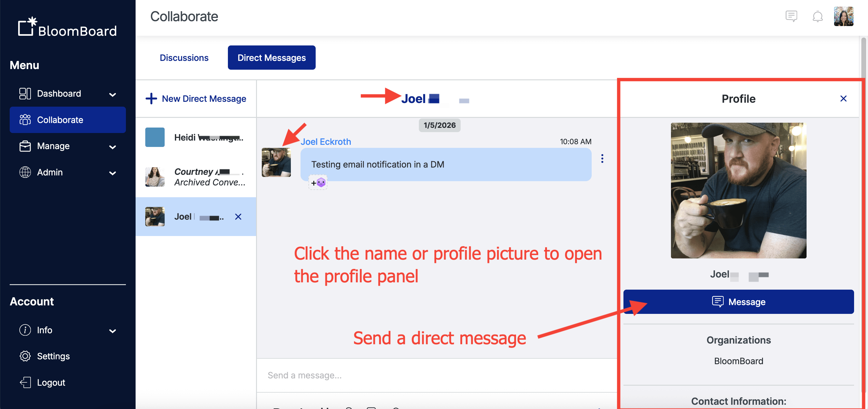Click the Organizations heading
Screen dimensions: 868x409
pyautogui.click(x=738, y=340)
